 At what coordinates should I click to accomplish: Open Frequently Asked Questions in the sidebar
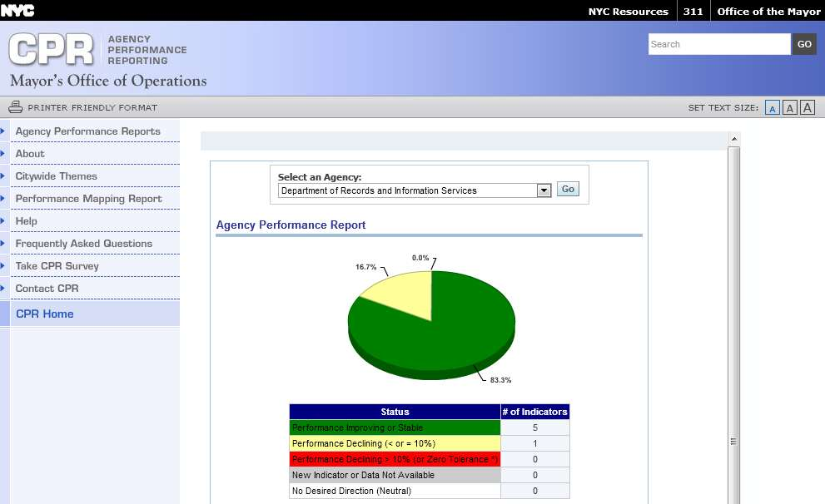[x=83, y=244]
